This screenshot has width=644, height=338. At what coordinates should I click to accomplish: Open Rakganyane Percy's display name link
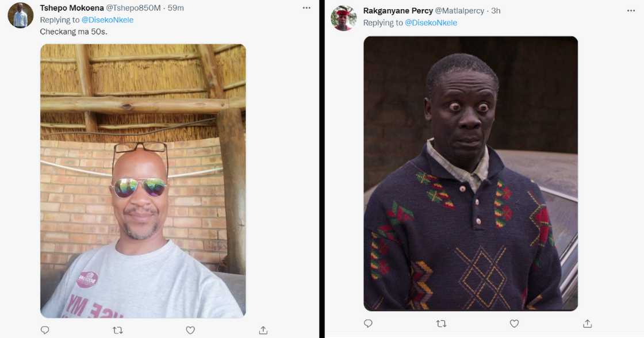pyautogui.click(x=398, y=11)
